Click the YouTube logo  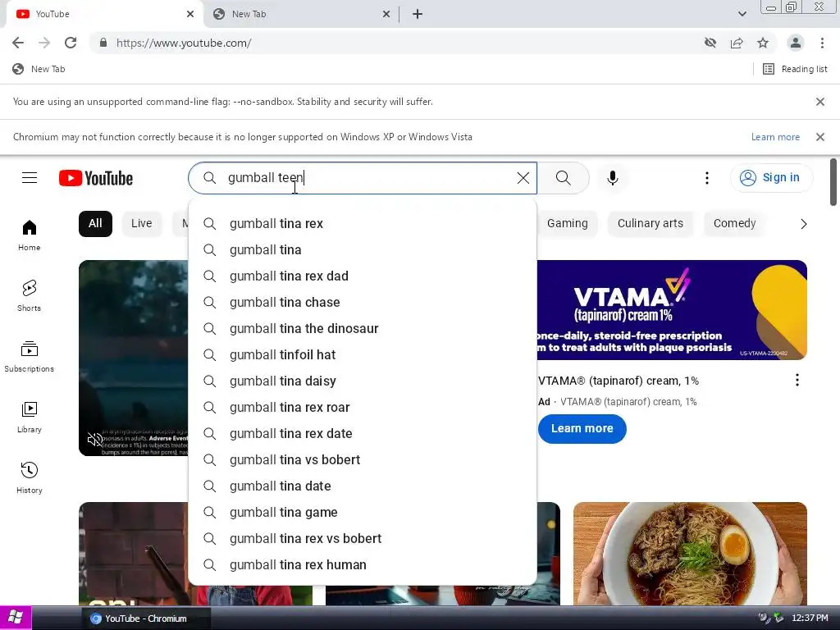tap(96, 178)
